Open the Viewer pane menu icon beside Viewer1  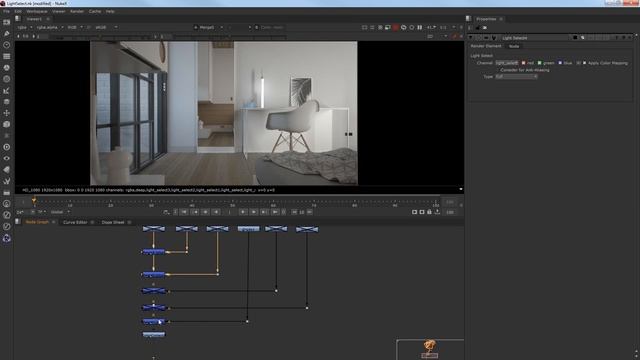point(18,19)
